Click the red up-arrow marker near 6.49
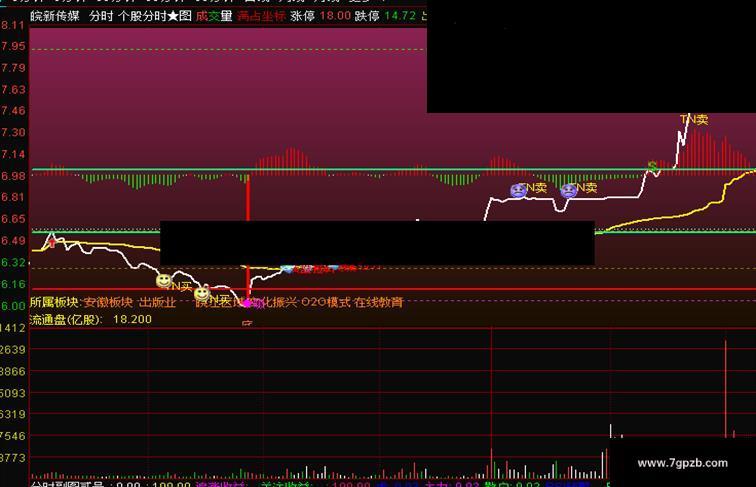 pos(52,243)
